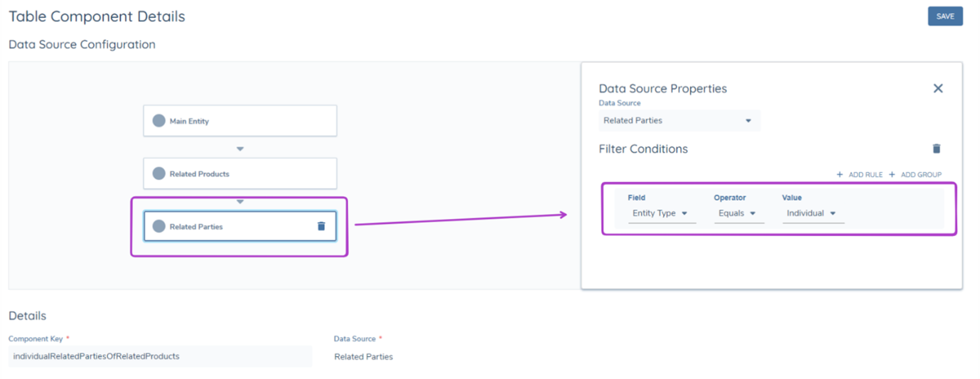Delete the Related Parties node via trash icon
The image size is (980, 379).
[x=321, y=226]
